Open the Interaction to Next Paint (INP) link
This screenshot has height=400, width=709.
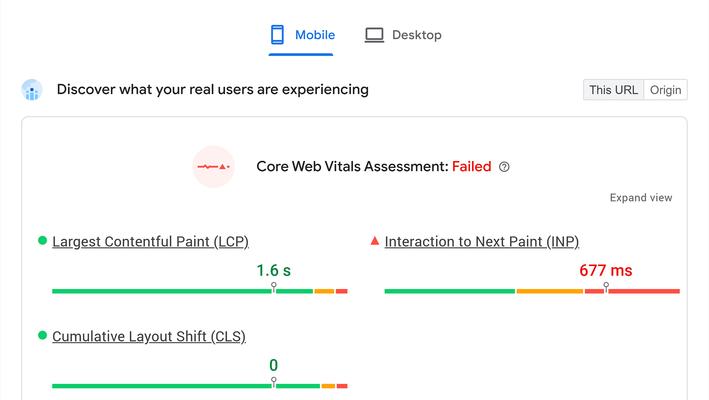tap(482, 241)
